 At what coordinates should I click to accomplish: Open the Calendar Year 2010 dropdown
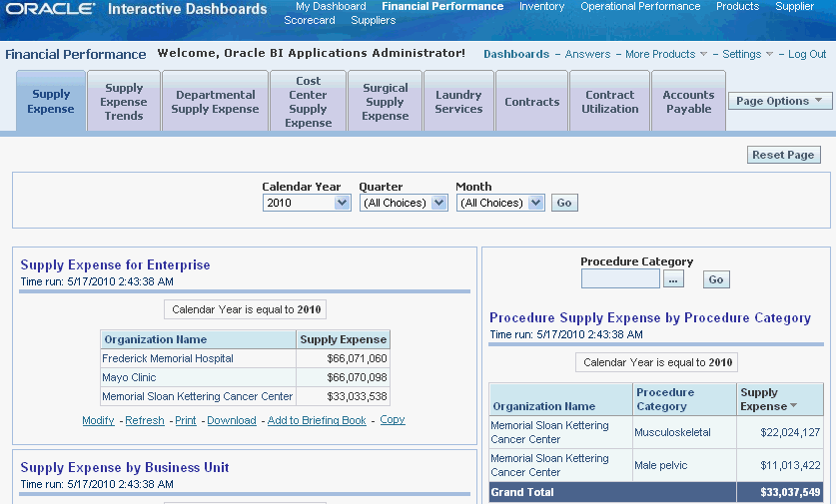coord(307,203)
